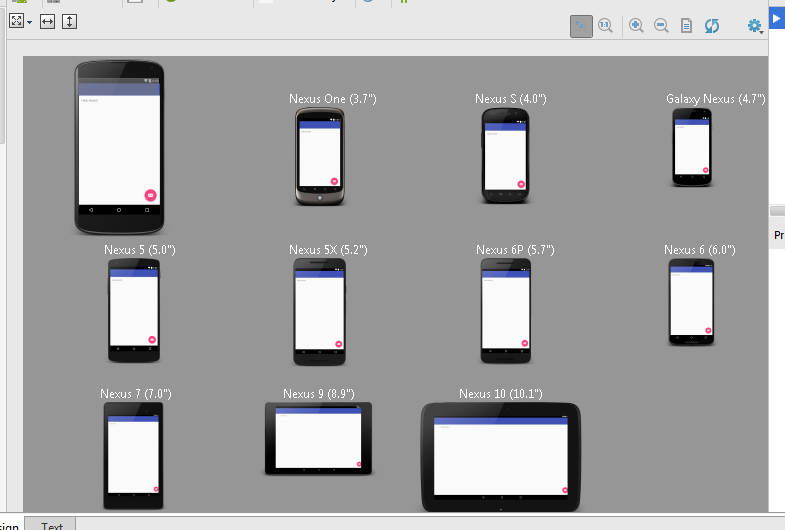
Task: Click the zoom out magnifier icon
Action: (x=661, y=26)
